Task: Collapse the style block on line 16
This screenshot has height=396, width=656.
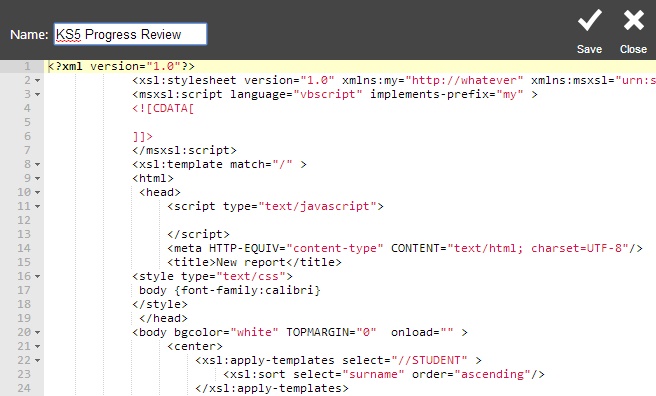Action: click(x=37, y=276)
